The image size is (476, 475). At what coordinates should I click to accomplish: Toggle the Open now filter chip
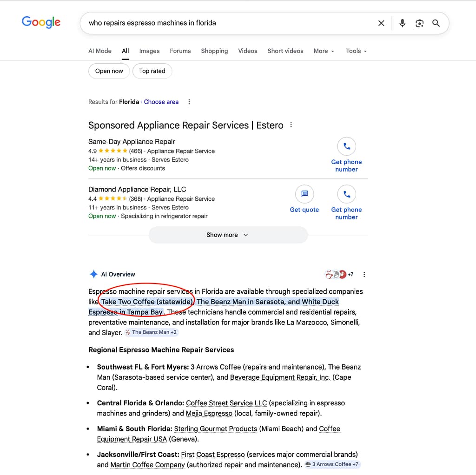tap(109, 71)
